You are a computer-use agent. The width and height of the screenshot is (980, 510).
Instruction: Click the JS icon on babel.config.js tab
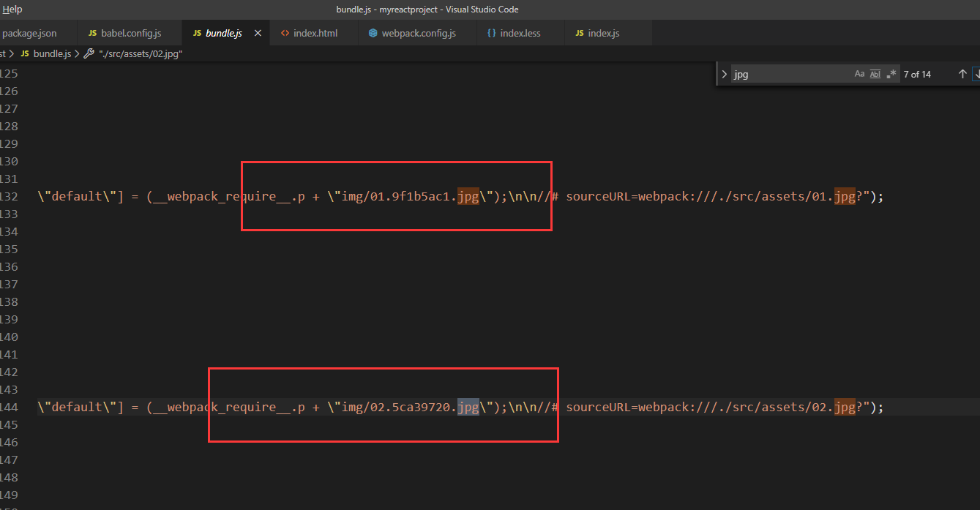coord(92,34)
